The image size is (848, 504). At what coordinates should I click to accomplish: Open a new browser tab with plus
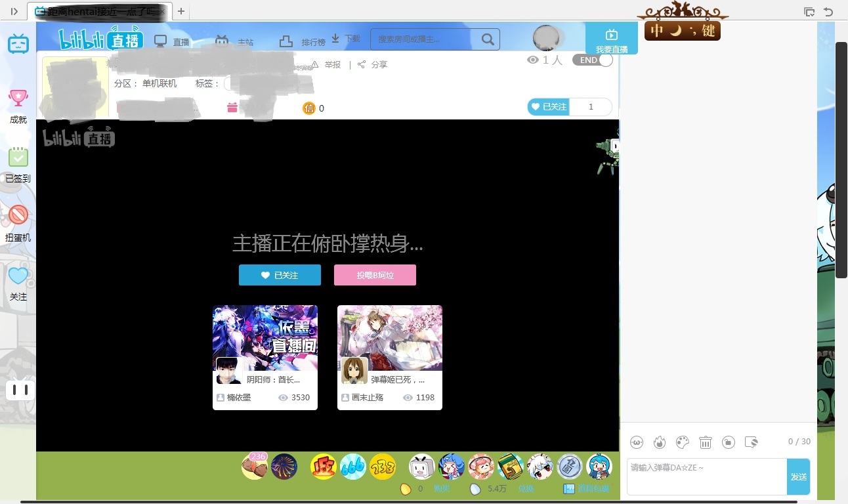click(x=181, y=11)
